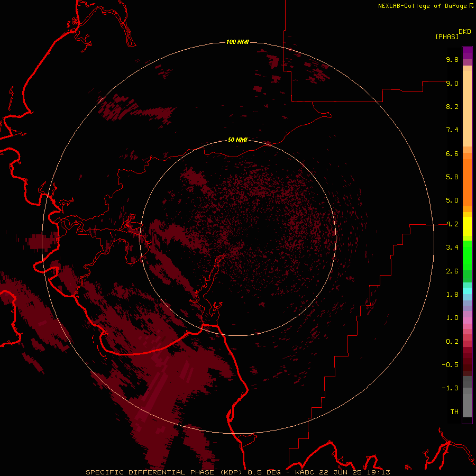Click the pink segment of the color bar
This screenshot has width=476, height=476.
[x=467, y=321]
